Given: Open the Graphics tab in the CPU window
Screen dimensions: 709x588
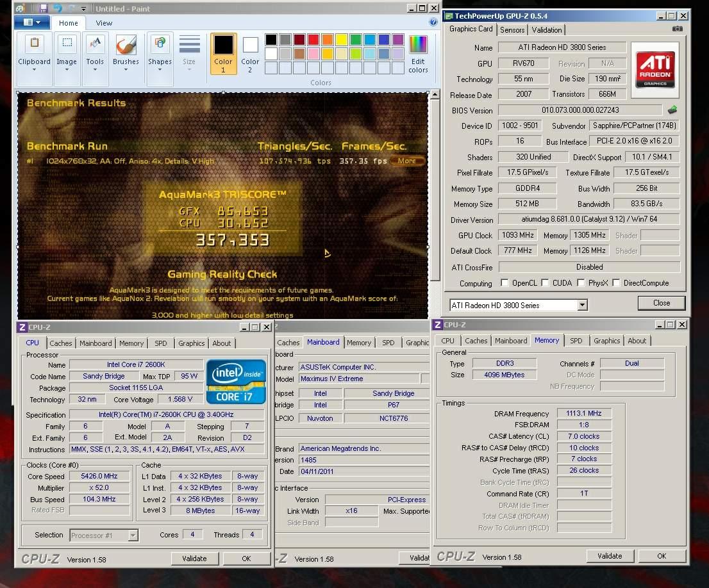Looking at the screenshot, I should tap(191, 343).
